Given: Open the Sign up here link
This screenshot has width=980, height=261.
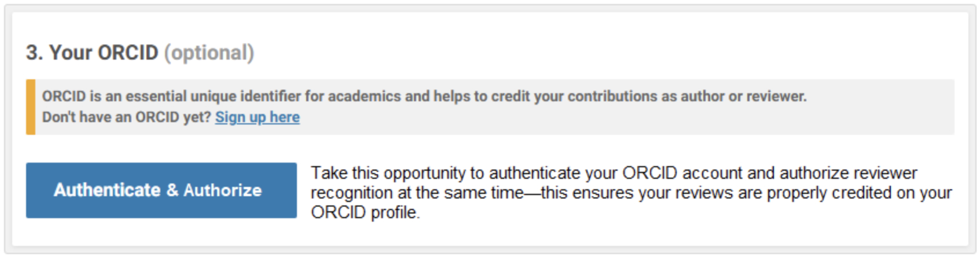Looking at the screenshot, I should pyautogui.click(x=257, y=117).
